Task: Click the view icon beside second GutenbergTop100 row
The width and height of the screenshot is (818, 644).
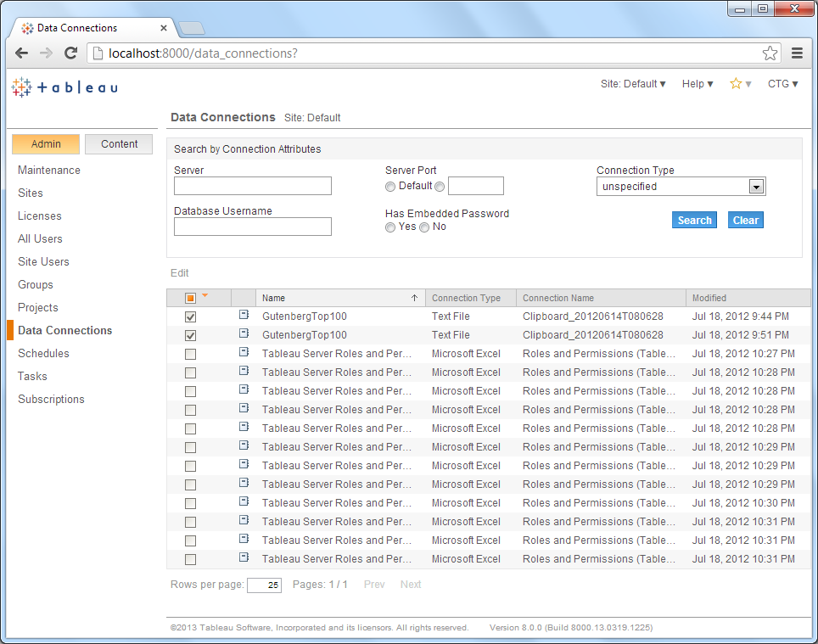Action: pos(244,334)
